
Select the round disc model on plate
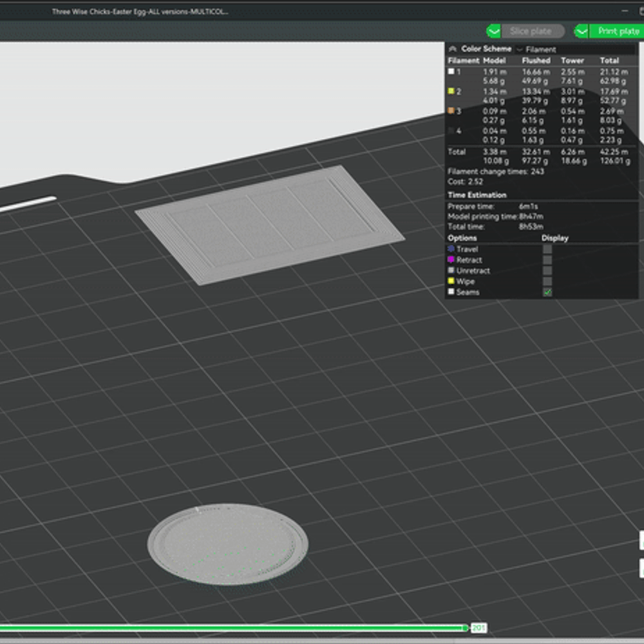pos(227,544)
